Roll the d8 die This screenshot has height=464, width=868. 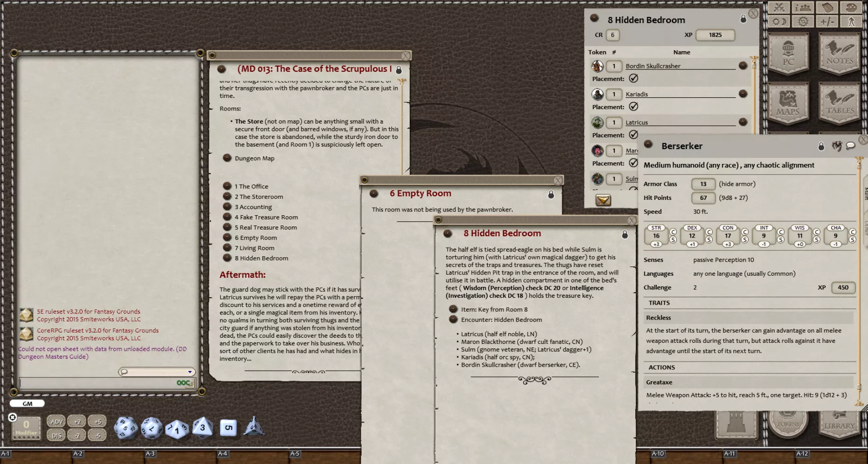202,427
